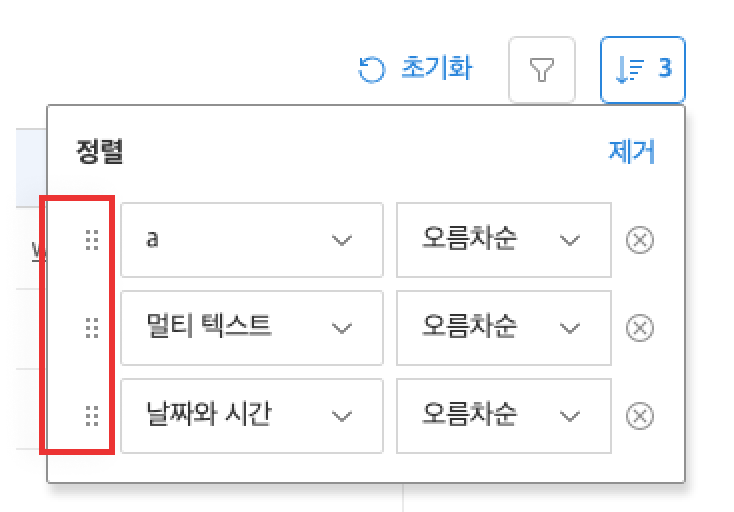Remove the 멀티 텍스트 sort rule
The width and height of the screenshot is (734, 512).
(639, 327)
